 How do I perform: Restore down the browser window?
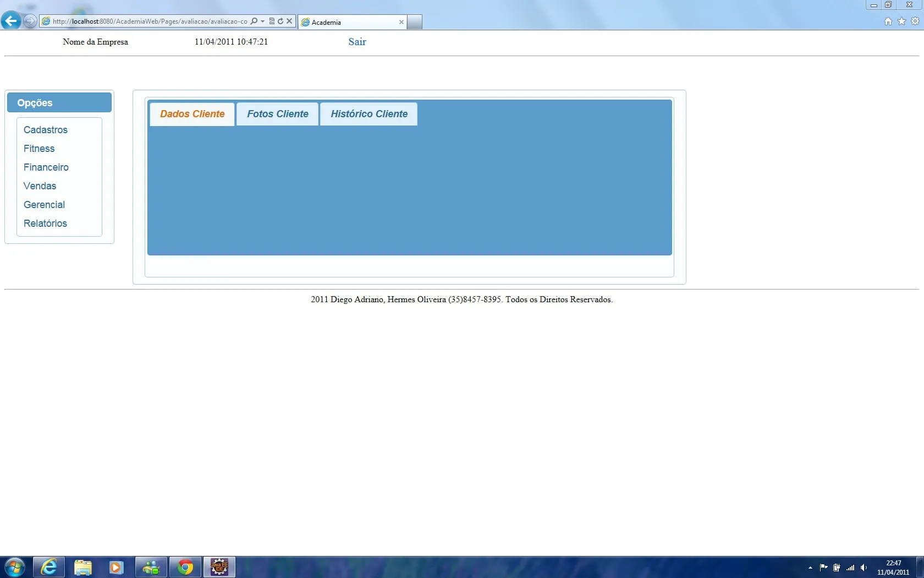[888, 5]
